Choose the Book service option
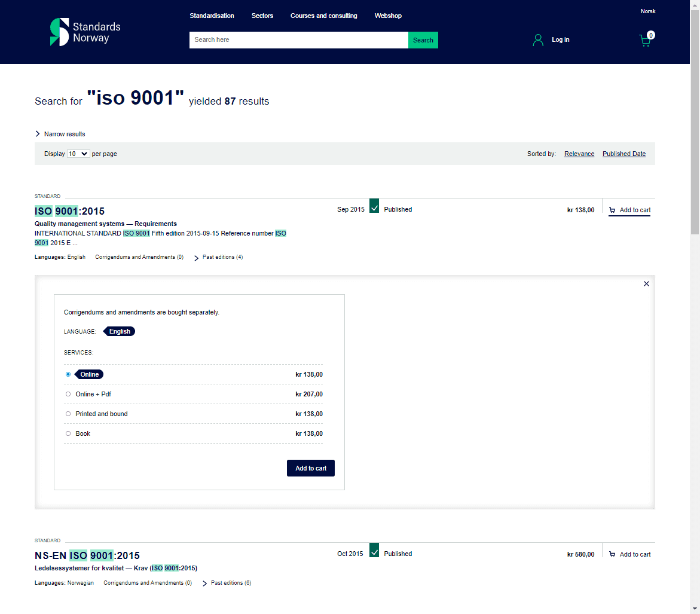The width and height of the screenshot is (700, 614). [x=68, y=433]
